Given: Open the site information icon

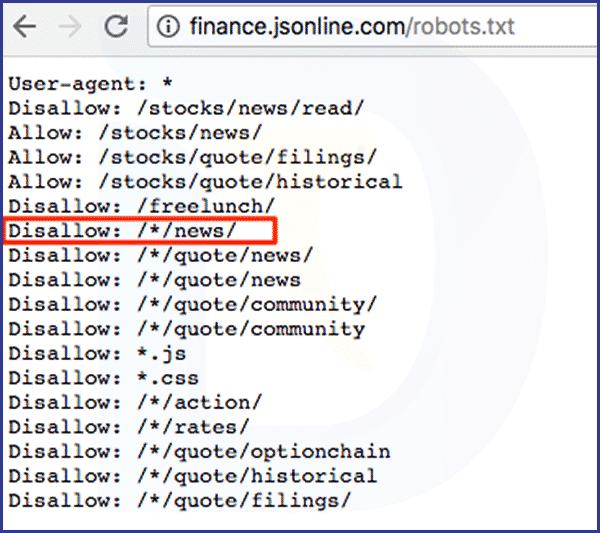Looking at the screenshot, I should click(x=168, y=26).
